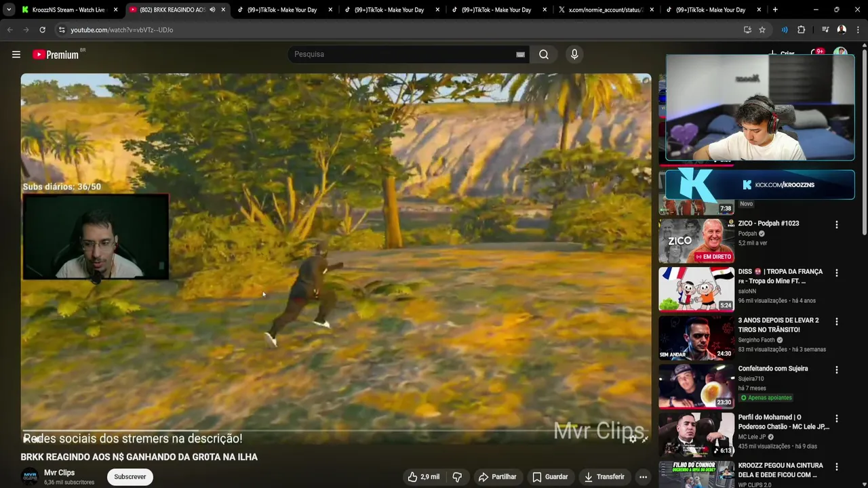
Task: Close the KroozzNS Stream tab
Action: (x=116, y=9)
